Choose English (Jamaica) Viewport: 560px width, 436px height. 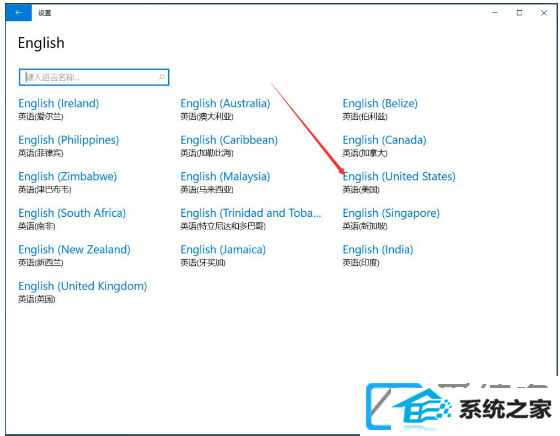(x=223, y=255)
